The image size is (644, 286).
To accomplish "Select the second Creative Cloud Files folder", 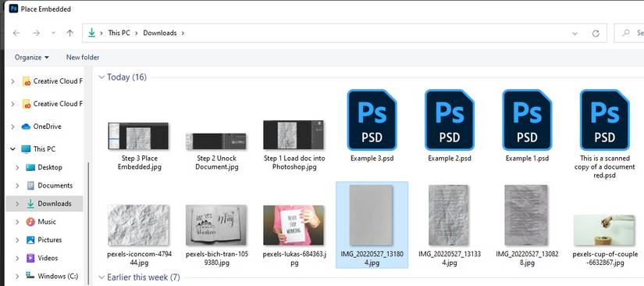I will tap(52, 104).
